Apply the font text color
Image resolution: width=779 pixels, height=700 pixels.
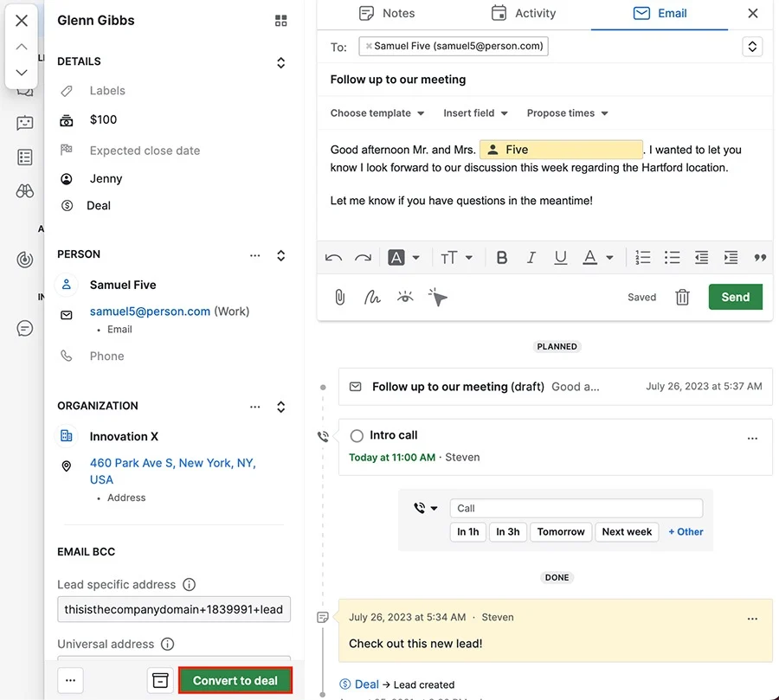point(589,257)
